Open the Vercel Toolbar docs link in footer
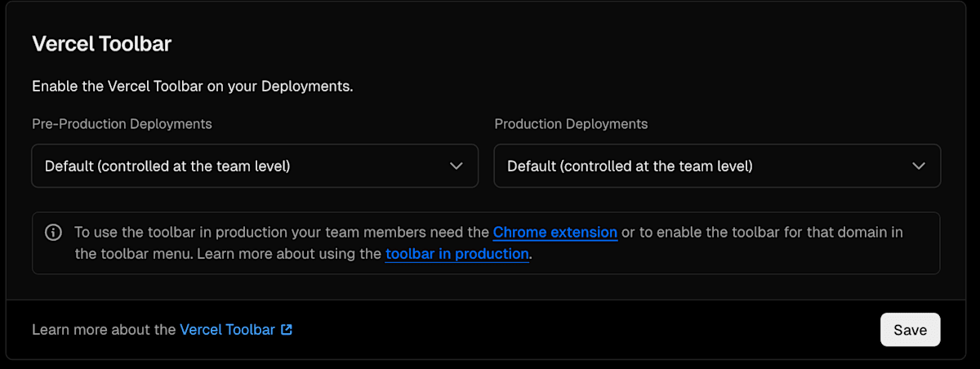 [x=227, y=330]
